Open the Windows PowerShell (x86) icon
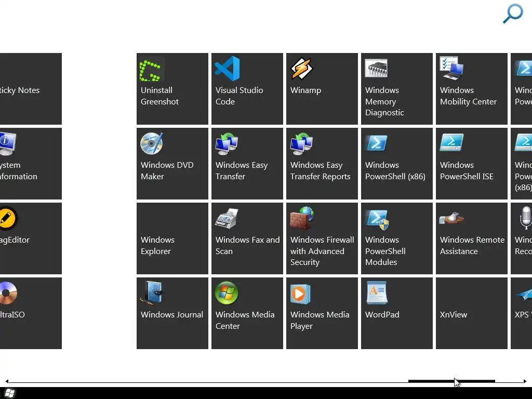The height and width of the screenshot is (399, 532). pyautogui.click(x=376, y=143)
